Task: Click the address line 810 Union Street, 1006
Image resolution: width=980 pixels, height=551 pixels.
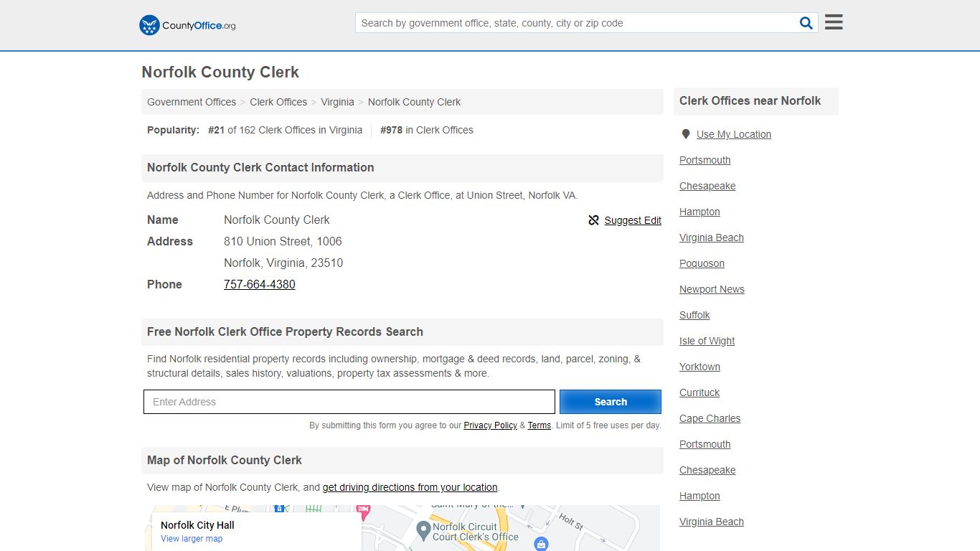Action: tap(283, 241)
